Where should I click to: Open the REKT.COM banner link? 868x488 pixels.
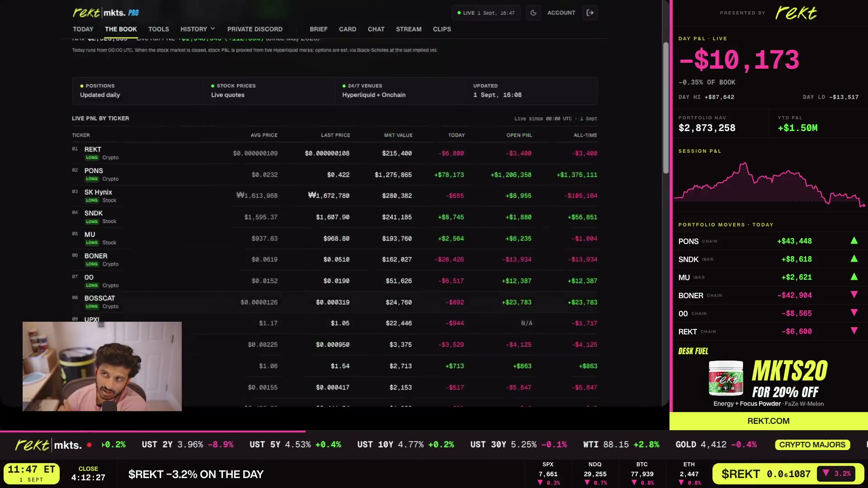769,421
